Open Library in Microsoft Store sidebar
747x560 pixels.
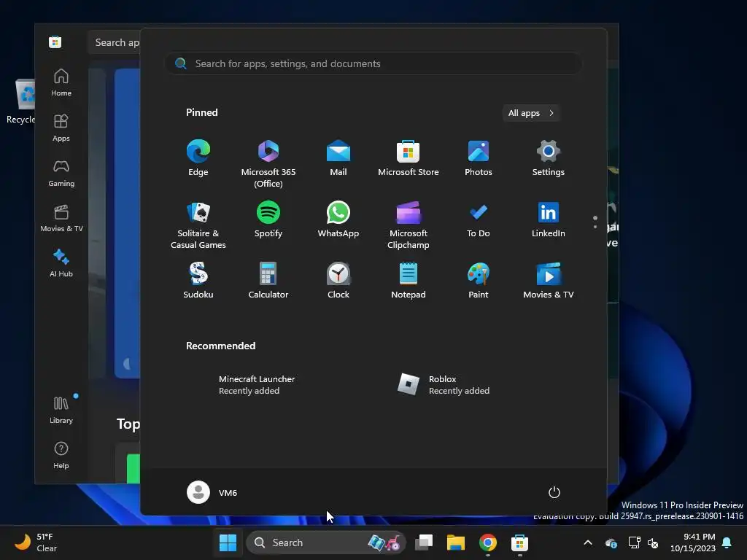[61, 411]
